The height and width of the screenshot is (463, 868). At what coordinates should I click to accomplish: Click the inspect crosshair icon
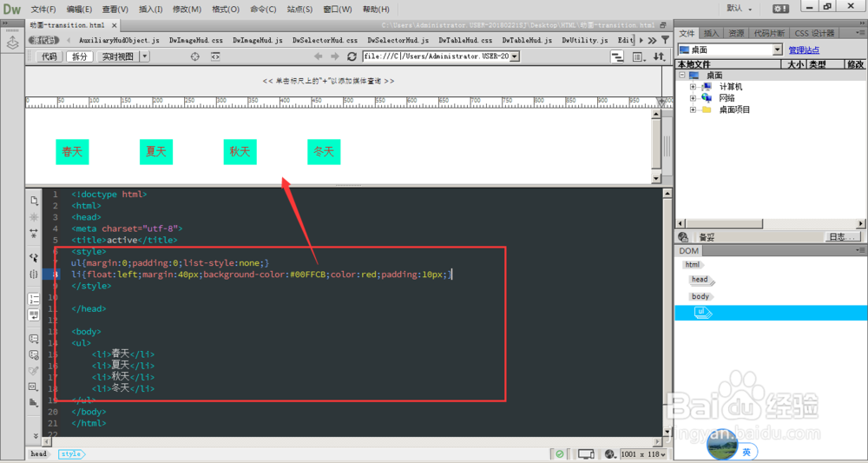coord(194,56)
